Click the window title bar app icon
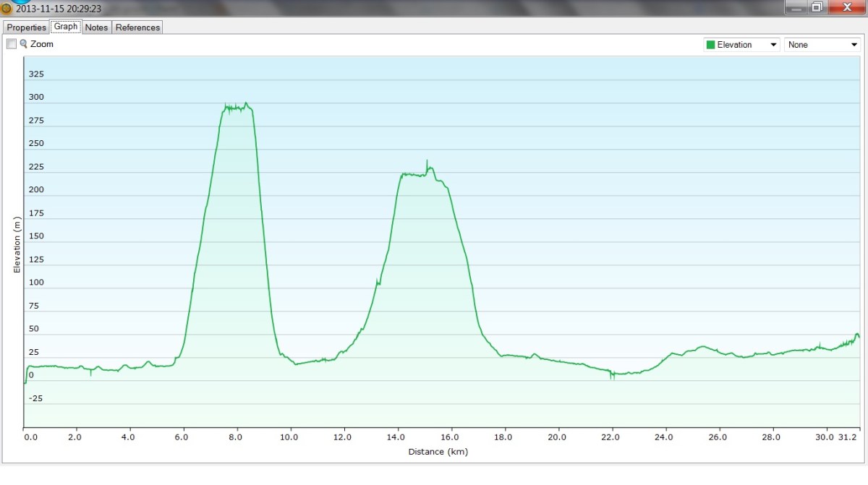 click(7, 9)
